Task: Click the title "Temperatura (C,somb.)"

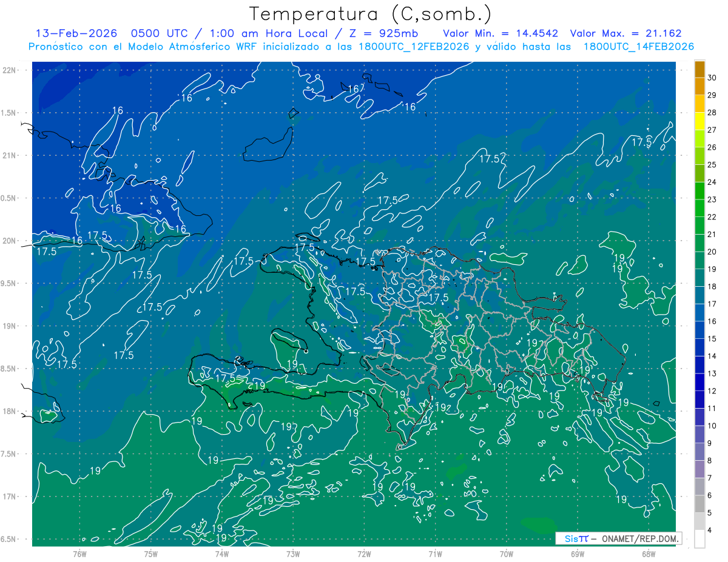Action: [370, 14]
